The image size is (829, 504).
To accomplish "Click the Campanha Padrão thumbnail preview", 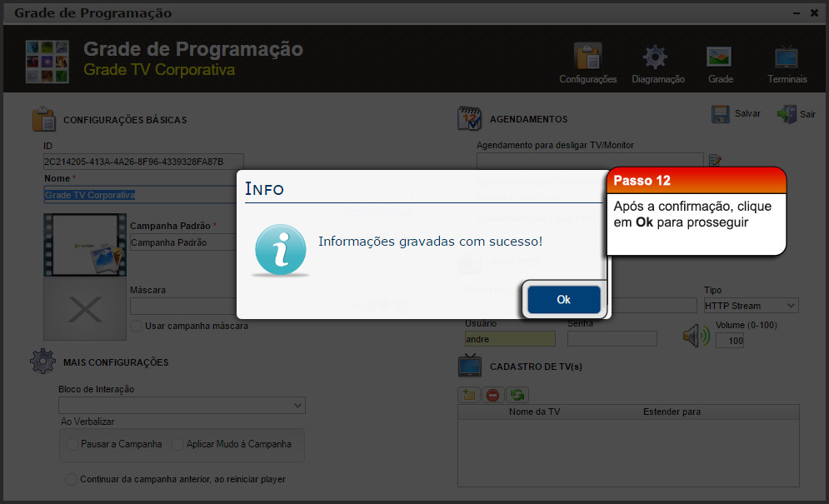I will point(84,245).
